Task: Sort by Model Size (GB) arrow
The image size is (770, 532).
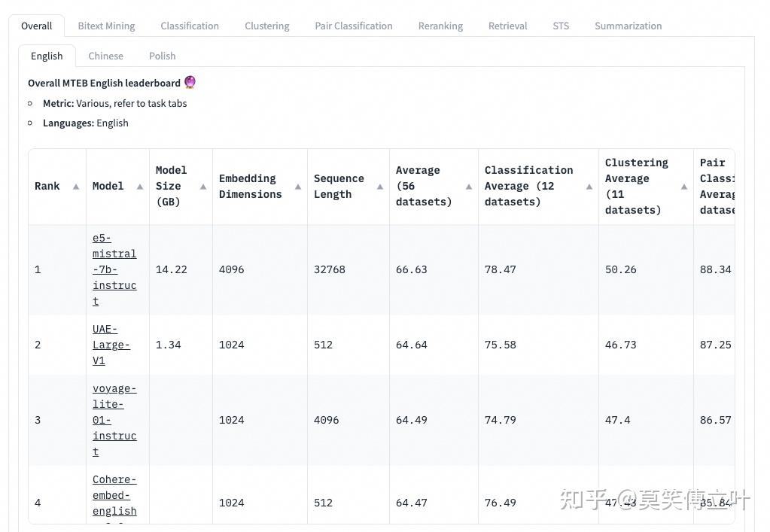Action: 203,187
